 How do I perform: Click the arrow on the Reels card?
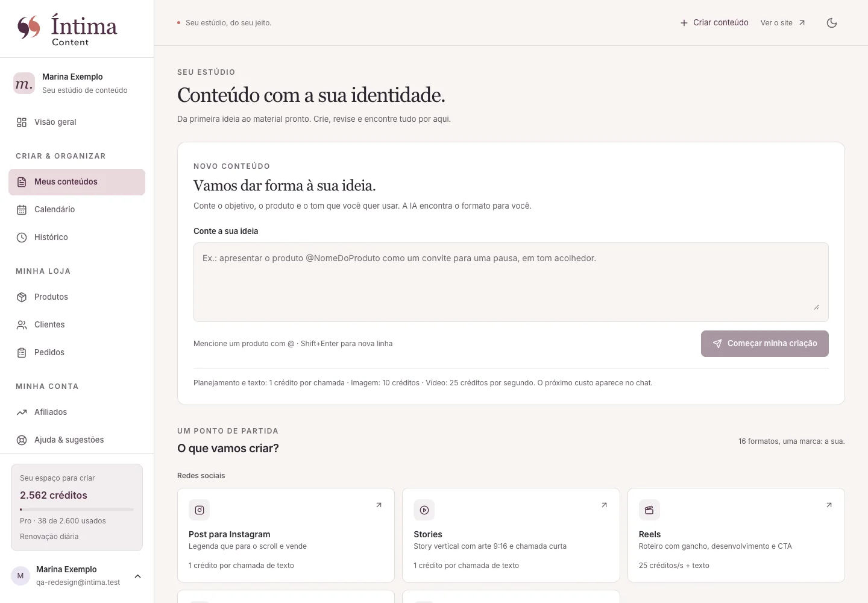(x=829, y=505)
